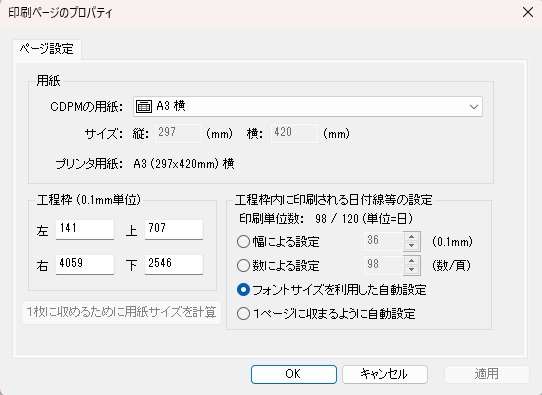Click the 横 size field showing 420

tap(294, 133)
